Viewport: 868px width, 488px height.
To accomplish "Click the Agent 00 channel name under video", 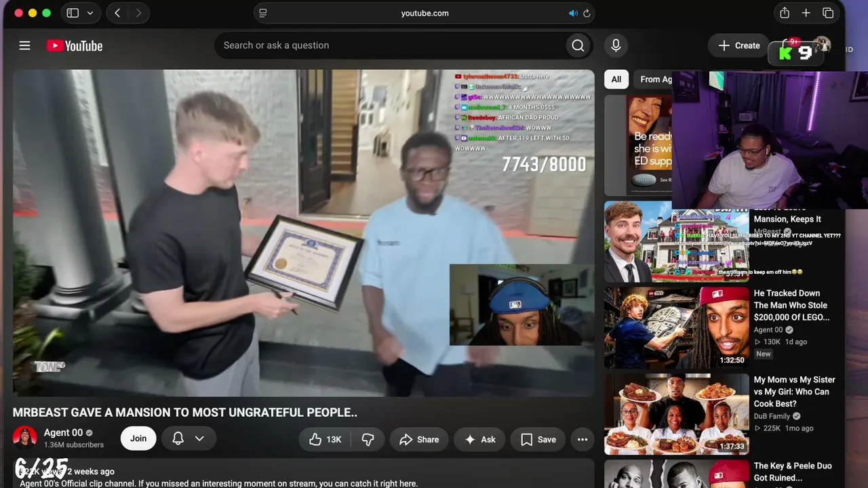I will pyautogui.click(x=63, y=432).
